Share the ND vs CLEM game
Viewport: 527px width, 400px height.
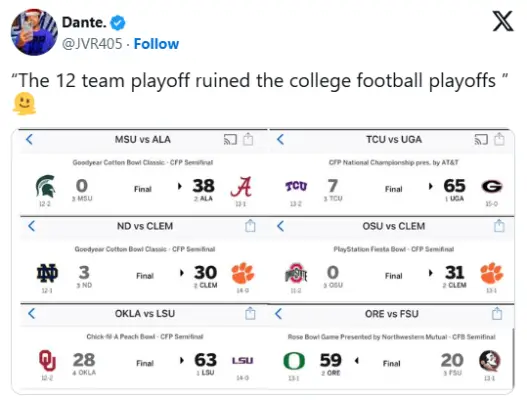coord(250,226)
